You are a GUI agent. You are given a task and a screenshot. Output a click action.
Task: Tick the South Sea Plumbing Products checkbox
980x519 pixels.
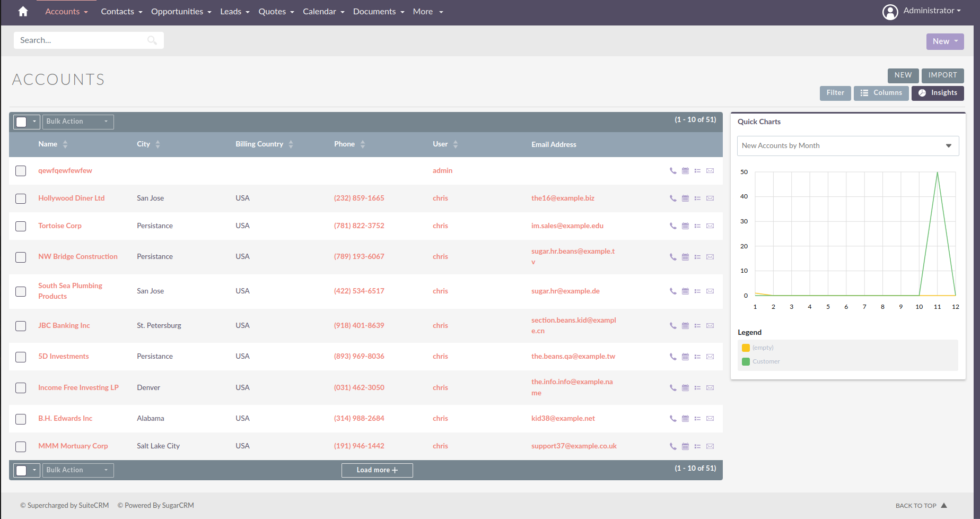(x=21, y=291)
